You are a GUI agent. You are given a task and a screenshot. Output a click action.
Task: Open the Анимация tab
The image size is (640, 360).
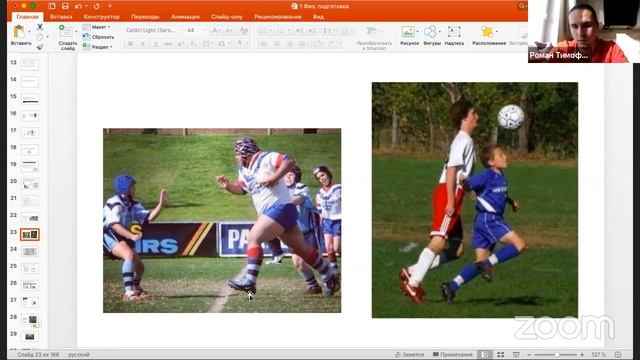pos(185,17)
